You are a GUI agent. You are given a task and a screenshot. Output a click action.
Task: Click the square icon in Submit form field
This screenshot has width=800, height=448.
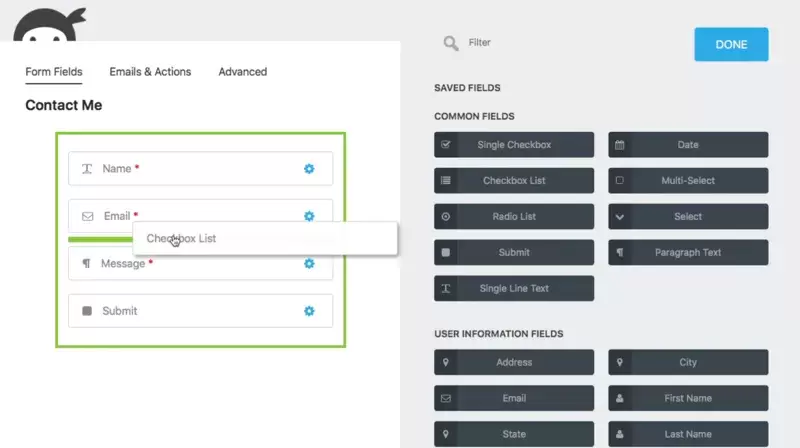tap(87, 311)
